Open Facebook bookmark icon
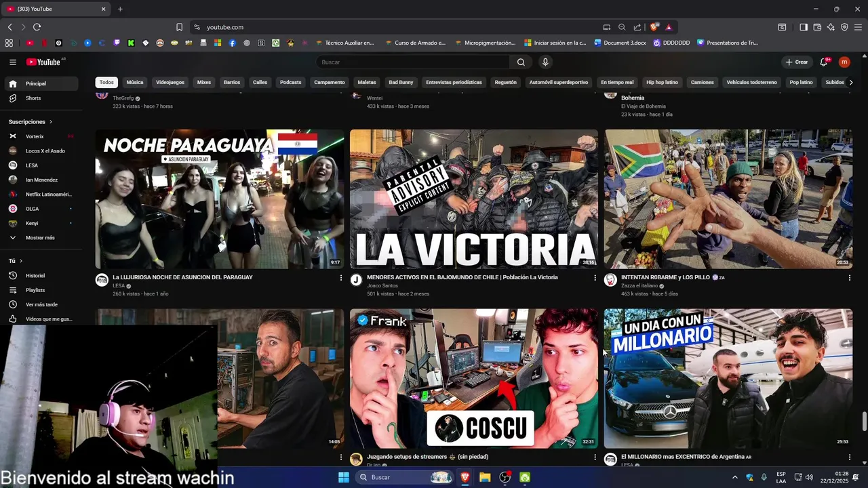 [233, 43]
